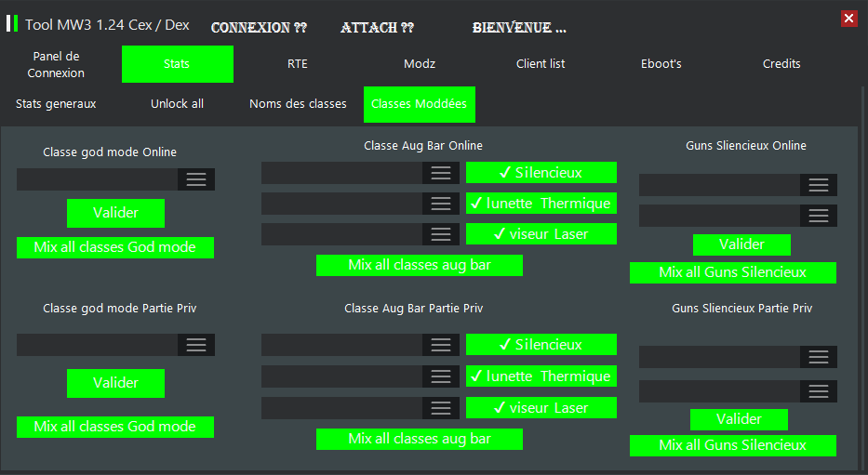Open second Guns Sliencieux Partie Priv hamburger menu

819,391
